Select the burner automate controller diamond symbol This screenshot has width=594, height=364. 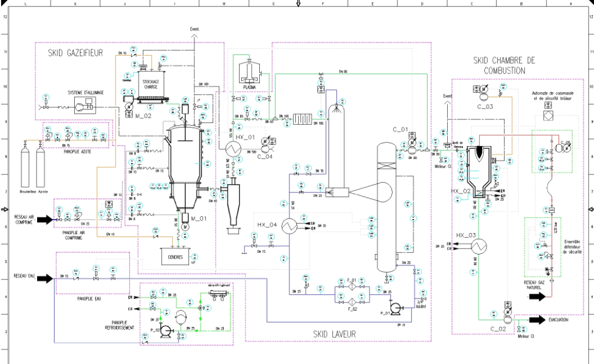(x=547, y=115)
